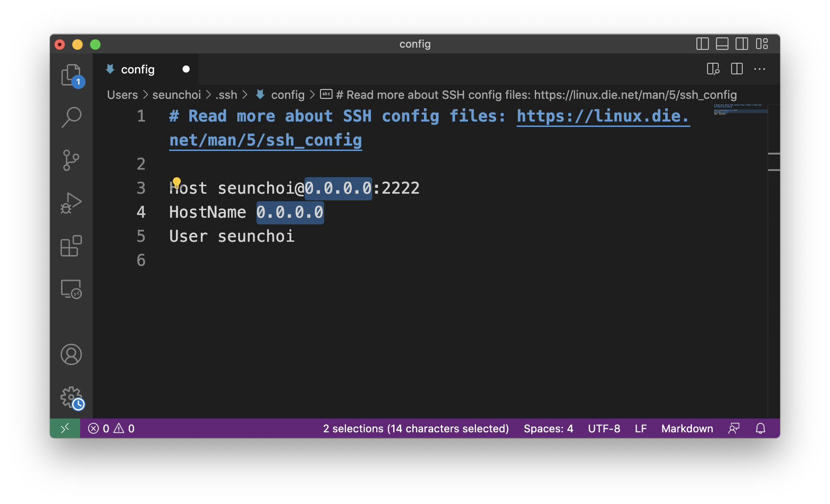The image size is (830, 504).
Task: Show errors and warnings count panel
Action: coord(111,428)
